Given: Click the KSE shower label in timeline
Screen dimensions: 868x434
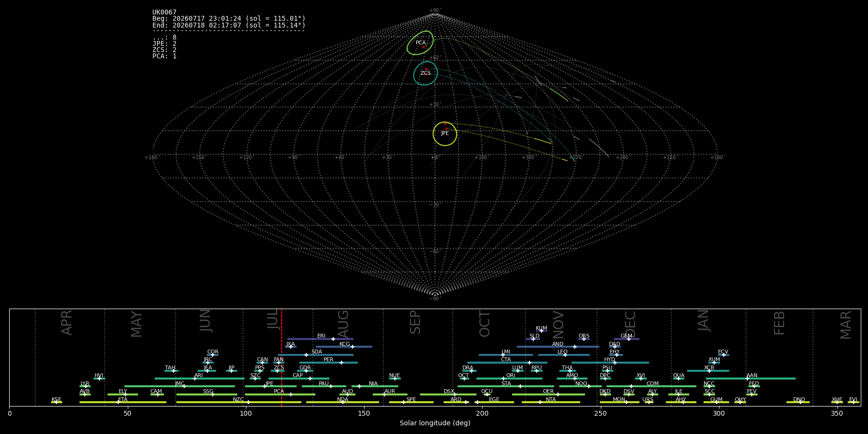Looking at the screenshot, I should point(56,400).
